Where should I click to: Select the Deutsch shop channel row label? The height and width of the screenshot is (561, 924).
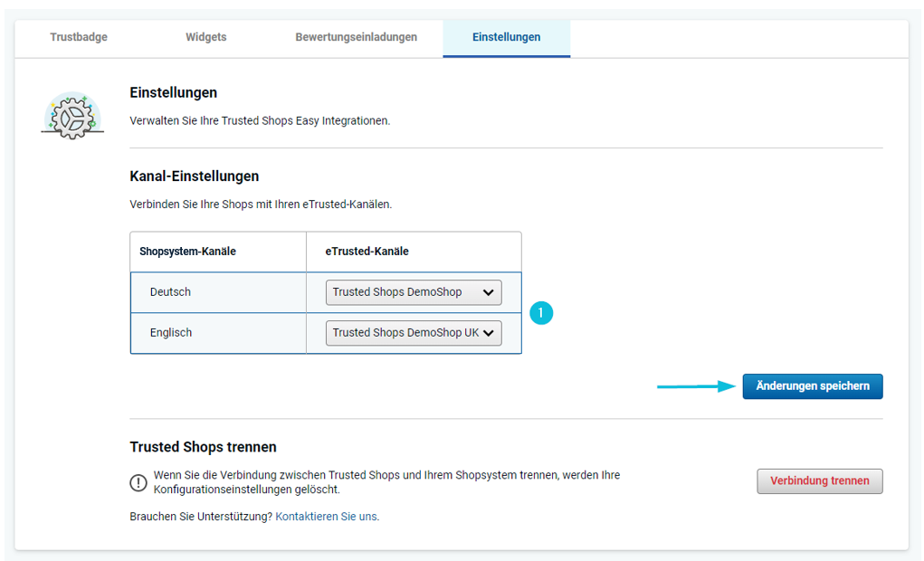[x=170, y=292]
